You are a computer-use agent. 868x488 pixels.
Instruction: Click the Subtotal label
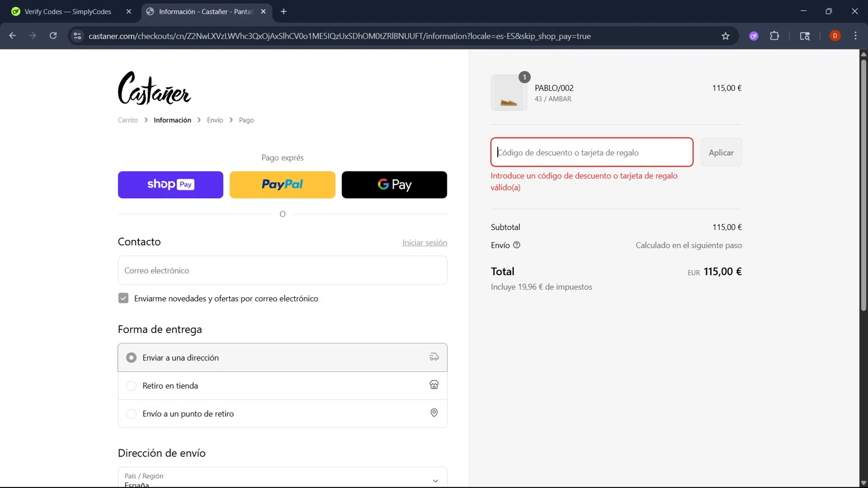click(506, 227)
